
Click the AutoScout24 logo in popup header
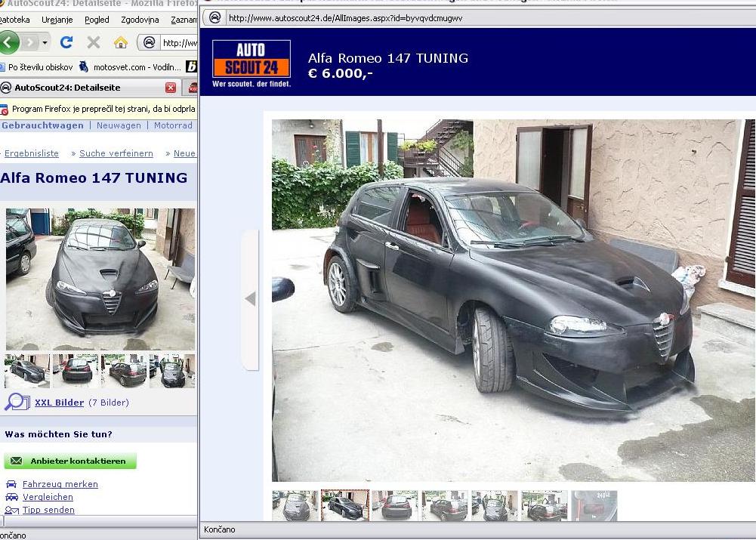pos(251,63)
